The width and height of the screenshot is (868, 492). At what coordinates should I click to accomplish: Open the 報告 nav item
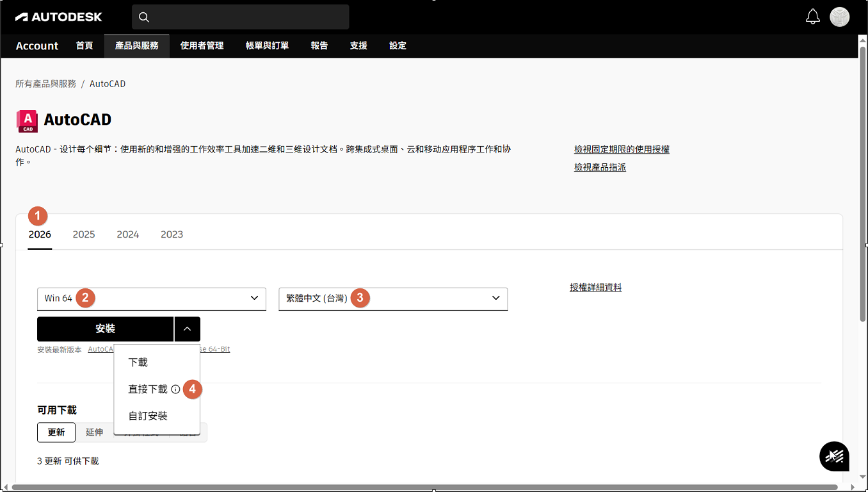pyautogui.click(x=319, y=45)
